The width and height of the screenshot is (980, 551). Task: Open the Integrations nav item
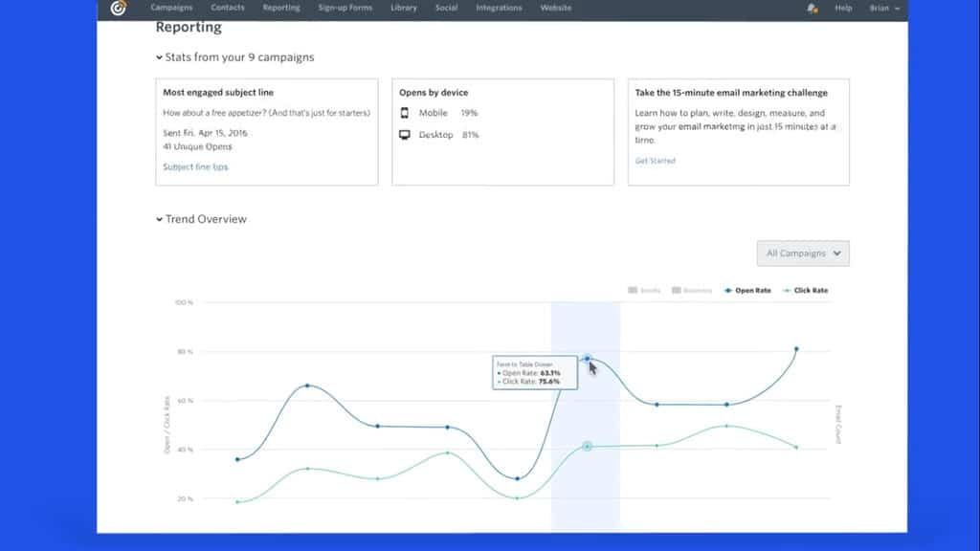[x=499, y=8]
